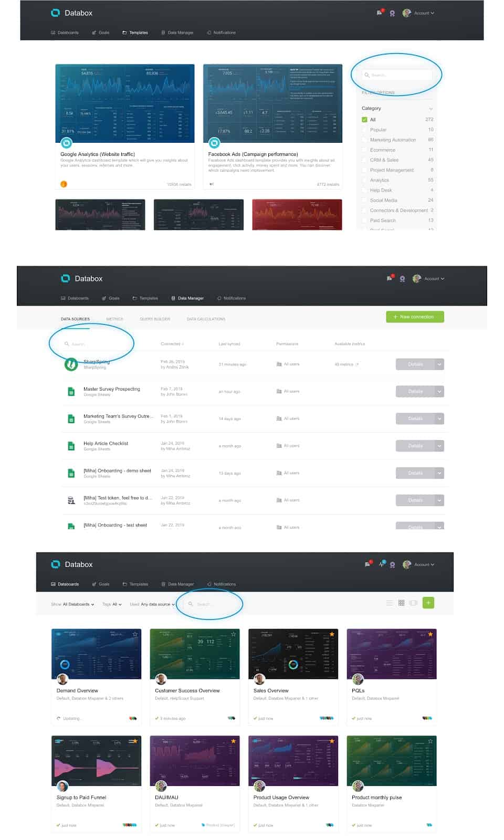Image resolution: width=504 pixels, height=840 pixels.
Task: Uncheck the All category checkbox
Action: [364, 120]
